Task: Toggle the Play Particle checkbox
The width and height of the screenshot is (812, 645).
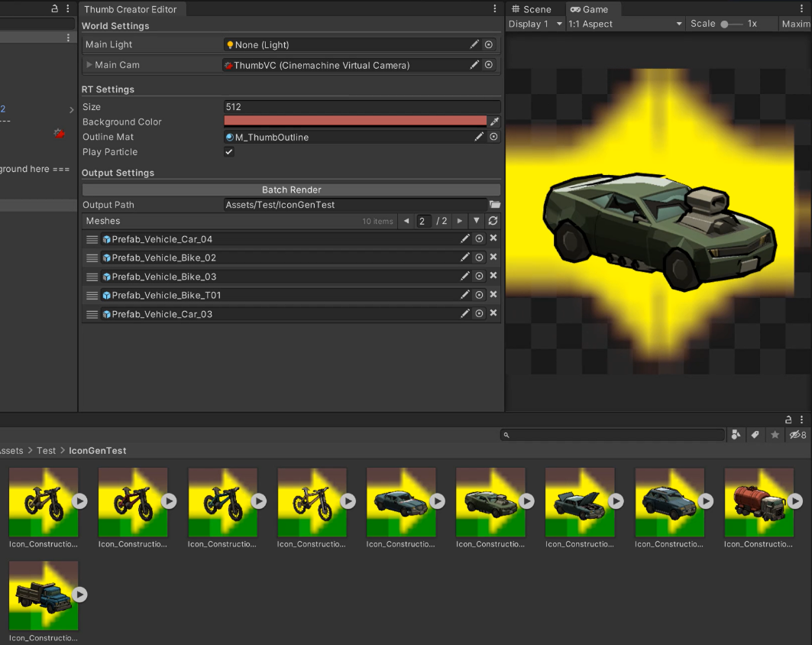Action: click(229, 152)
